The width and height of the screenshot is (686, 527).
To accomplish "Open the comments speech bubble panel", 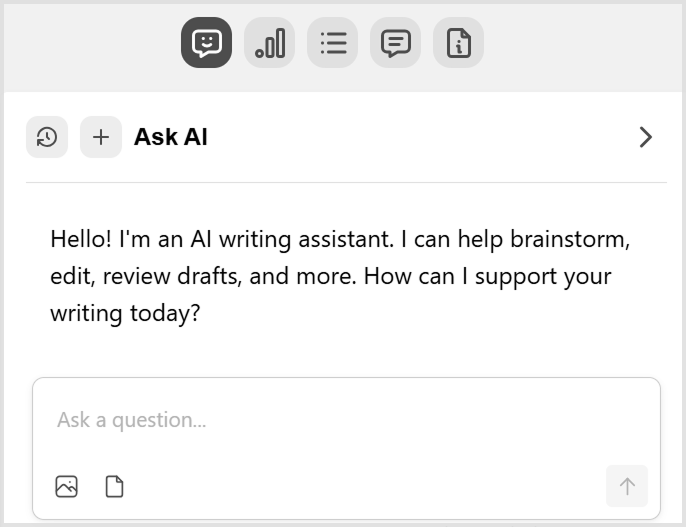I will click(396, 42).
